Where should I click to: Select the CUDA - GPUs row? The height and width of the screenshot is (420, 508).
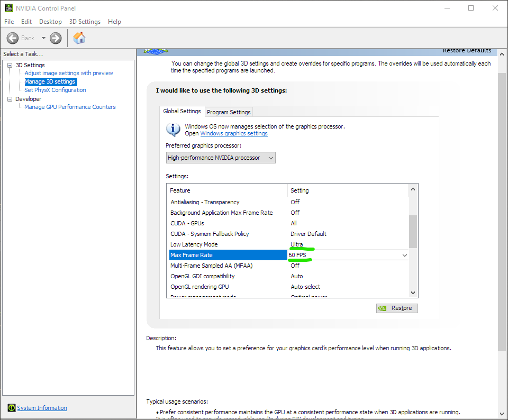pyautogui.click(x=288, y=223)
